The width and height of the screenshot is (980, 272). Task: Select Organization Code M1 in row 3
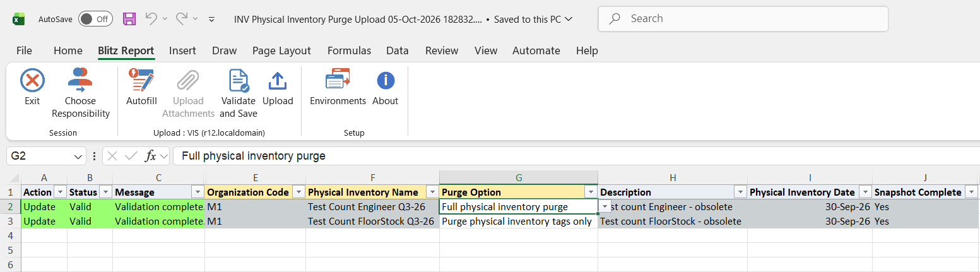pos(255,222)
